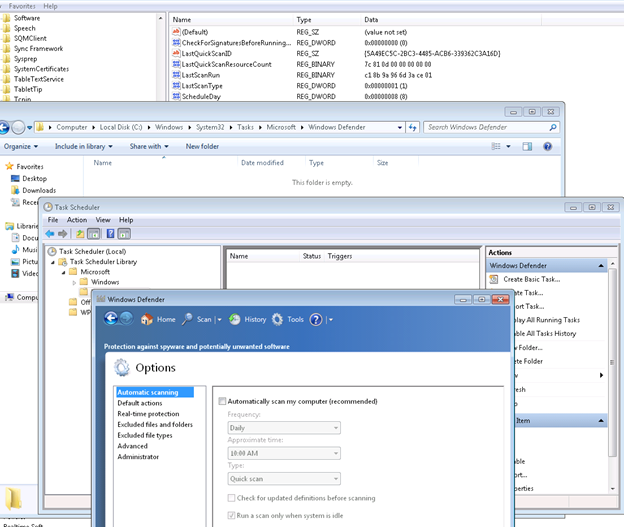624x527 pixels.
Task: Collapse Selected Item actions section
Action: [601, 421]
